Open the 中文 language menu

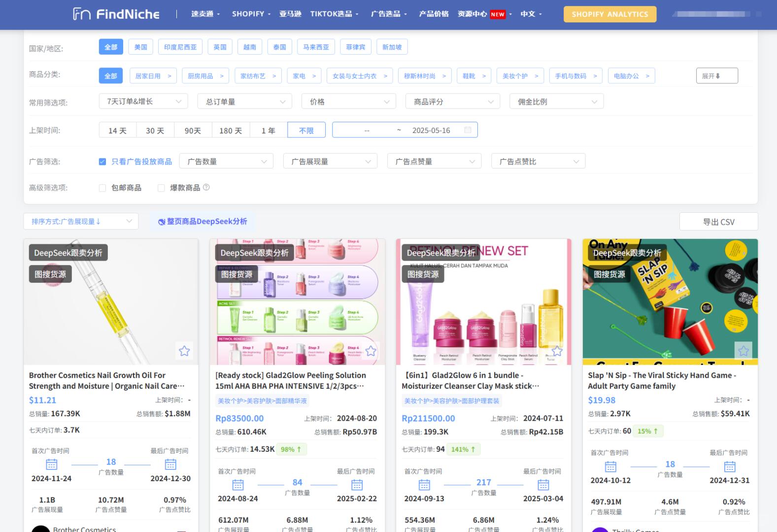pos(531,14)
